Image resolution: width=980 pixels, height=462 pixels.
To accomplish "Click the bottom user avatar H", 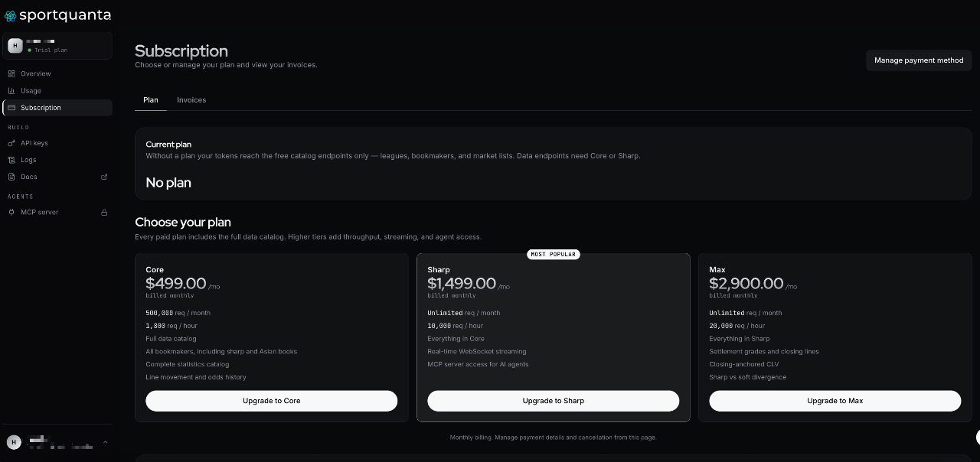I will [14, 442].
